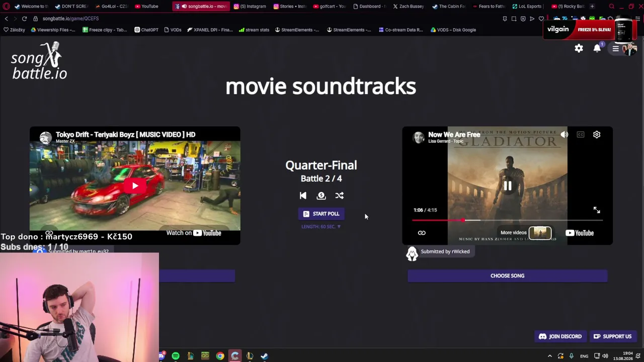Switch to the YouTube browser tab
644x362 pixels.
click(x=146, y=6)
